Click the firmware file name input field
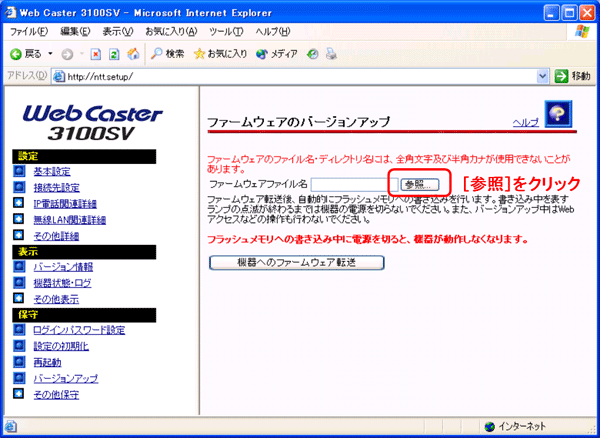This screenshot has height=438, width=600. [x=355, y=185]
